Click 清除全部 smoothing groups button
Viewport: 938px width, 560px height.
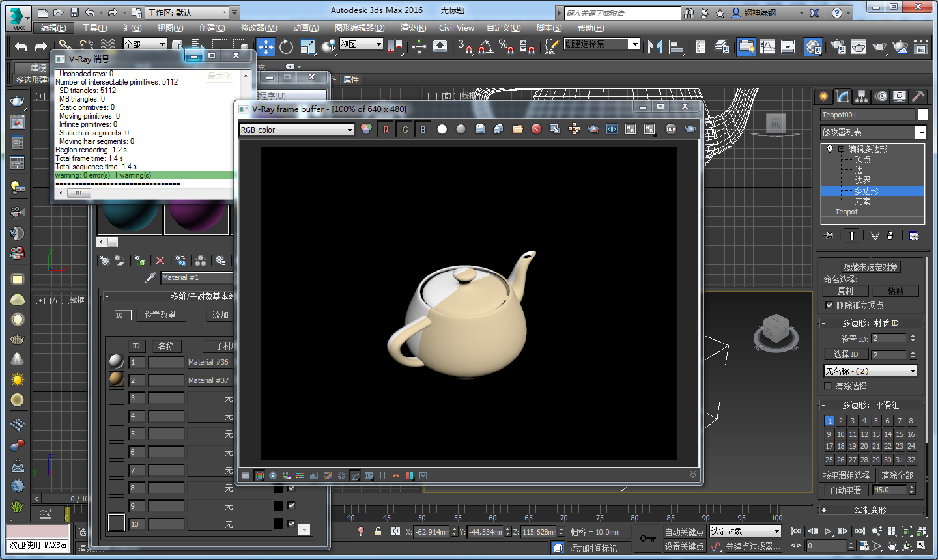pos(897,475)
